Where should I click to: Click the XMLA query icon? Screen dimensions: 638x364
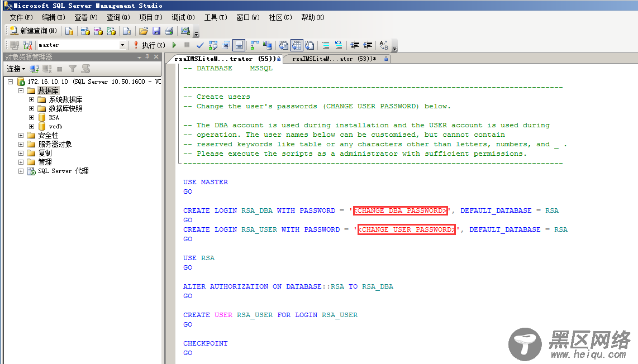pos(111,31)
